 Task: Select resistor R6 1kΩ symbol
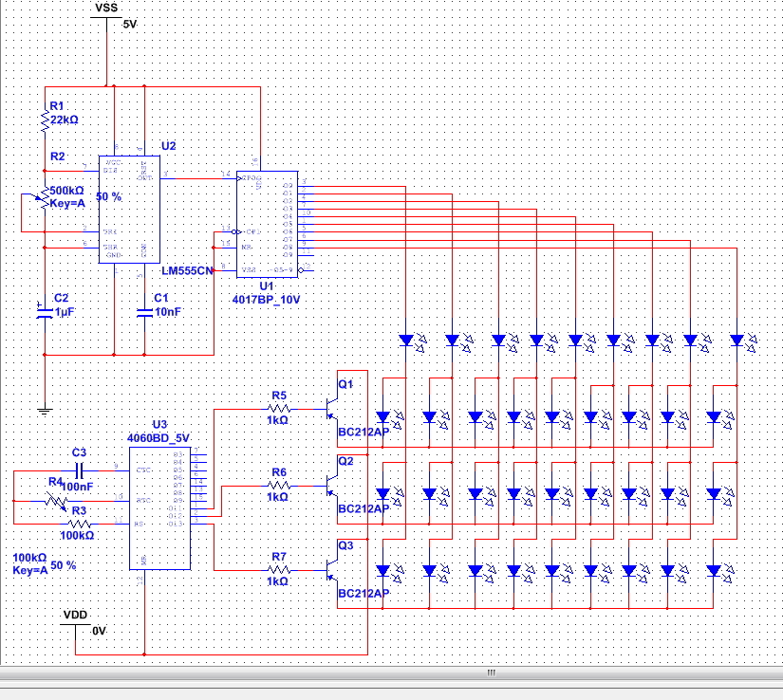tap(279, 486)
